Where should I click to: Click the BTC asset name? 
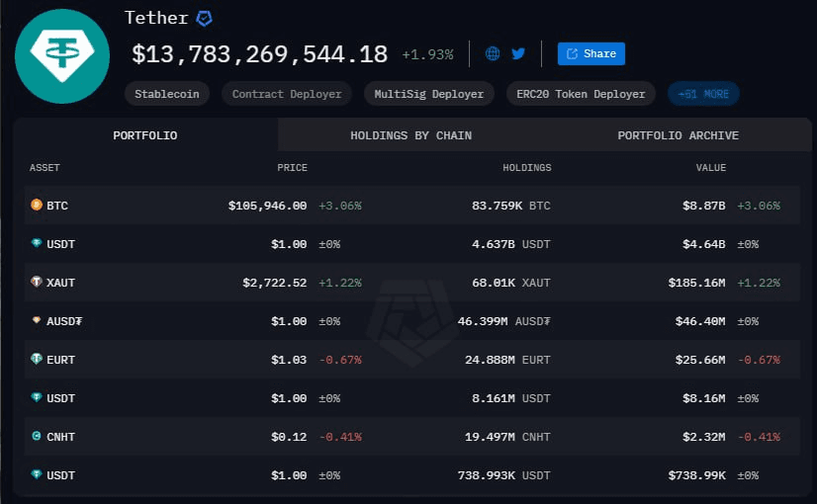click(57, 206)
